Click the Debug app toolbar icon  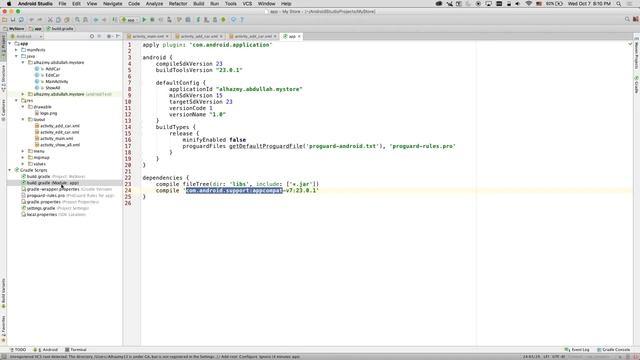point(152,20)
